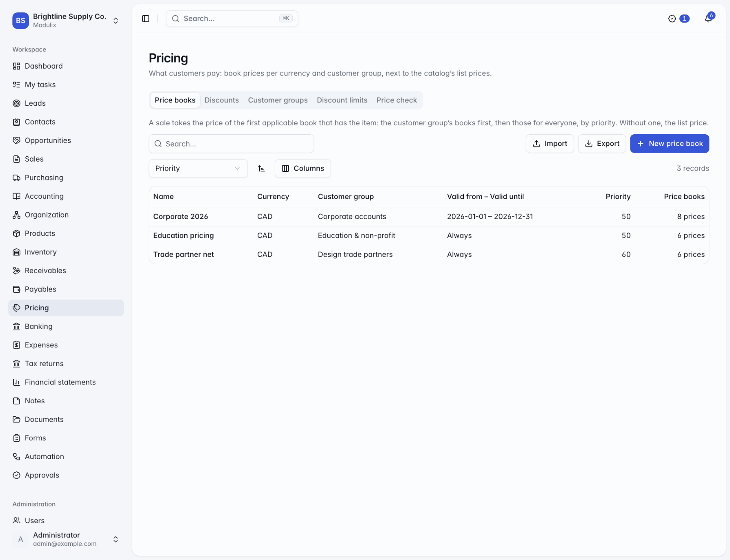730x560 pixels.
Task: Open the Education pricing row
Action: click(429, 236)
